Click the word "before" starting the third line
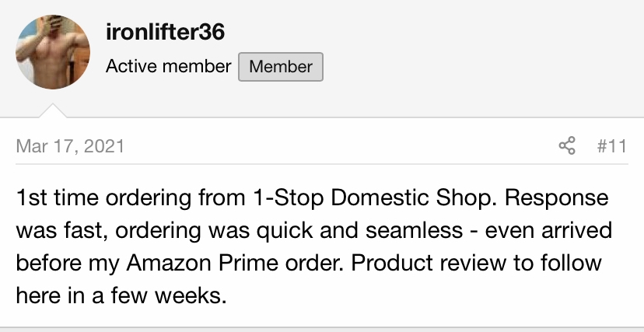 pos(49,263)
